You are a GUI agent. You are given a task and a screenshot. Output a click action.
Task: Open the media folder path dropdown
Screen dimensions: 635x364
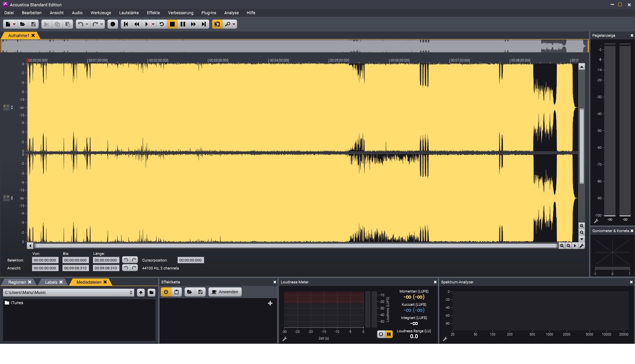pyautogui.click(x=131, y=293)
